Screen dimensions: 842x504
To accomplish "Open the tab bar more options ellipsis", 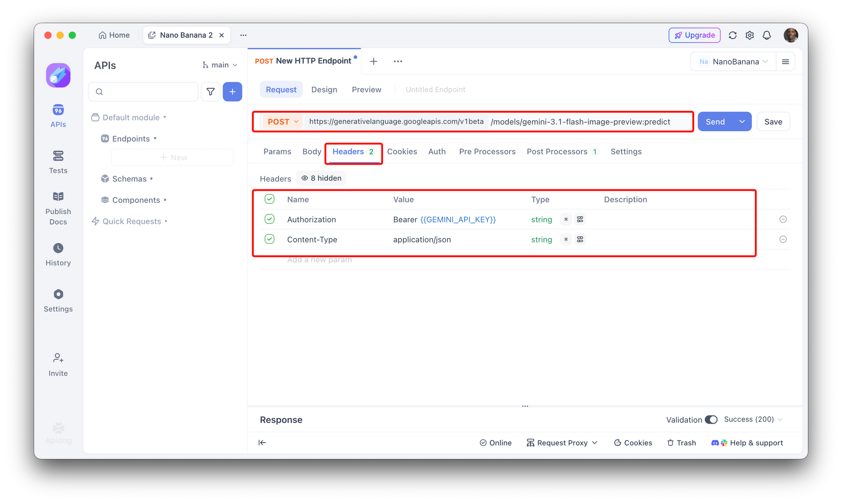I will pyautogui.click(x=398, y=61).
